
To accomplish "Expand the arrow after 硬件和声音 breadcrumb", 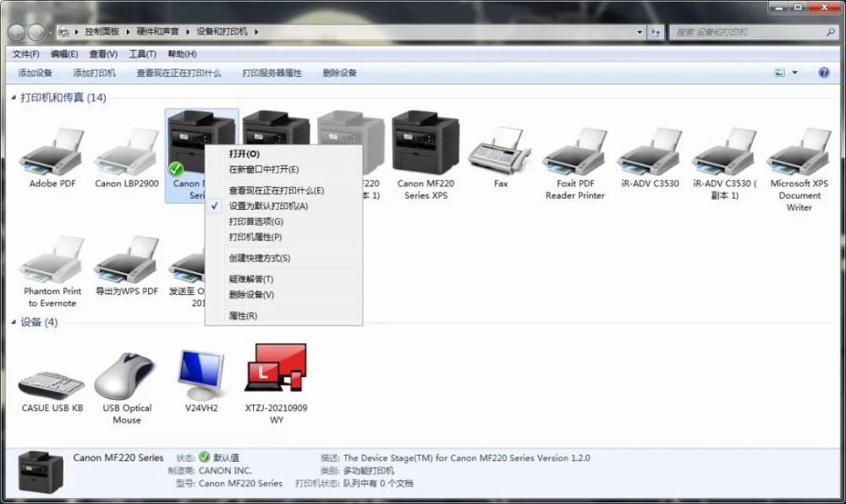I will [188, 32].
